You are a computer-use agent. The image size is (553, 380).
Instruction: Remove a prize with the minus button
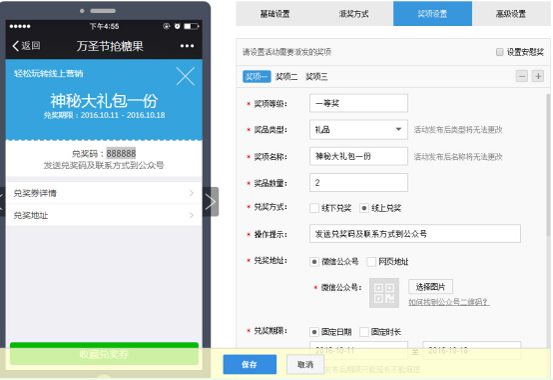[522, 76]
